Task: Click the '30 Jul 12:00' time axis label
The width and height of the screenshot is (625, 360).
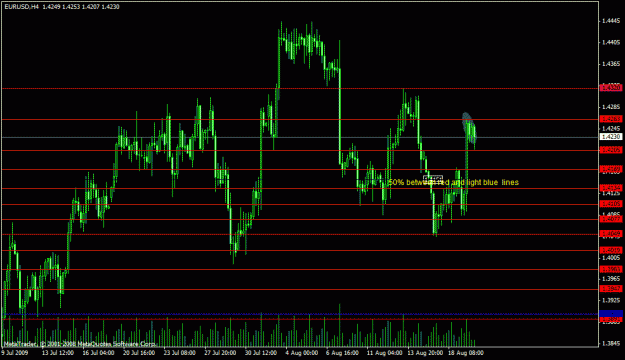Action: click(261, 353)
